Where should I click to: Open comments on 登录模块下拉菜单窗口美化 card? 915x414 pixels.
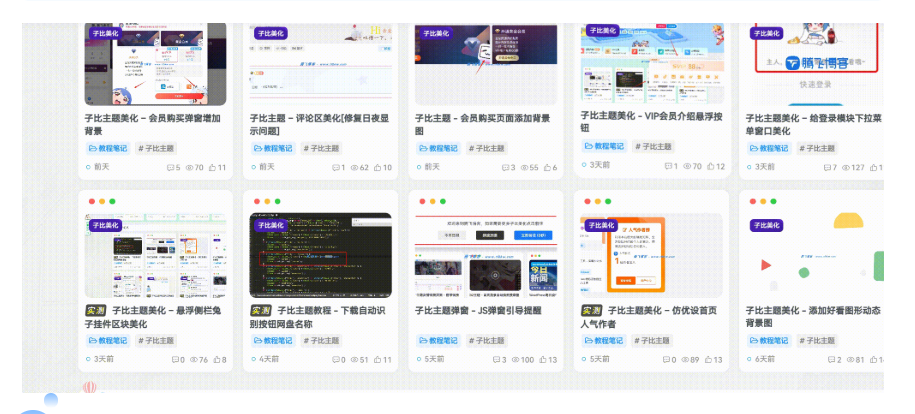(x=827, y=168)
